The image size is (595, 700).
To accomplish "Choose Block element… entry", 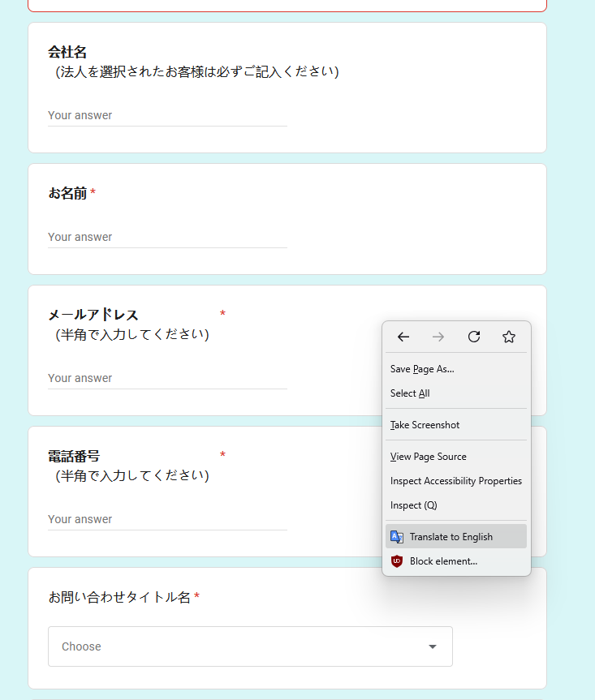I will [456, 561].
